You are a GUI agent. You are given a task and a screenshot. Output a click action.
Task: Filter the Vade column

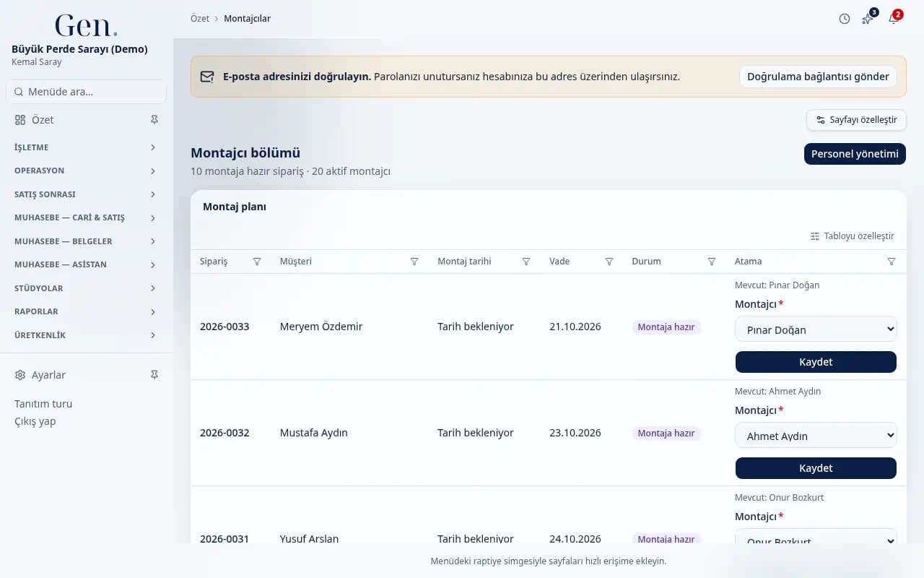click(609, 262)
